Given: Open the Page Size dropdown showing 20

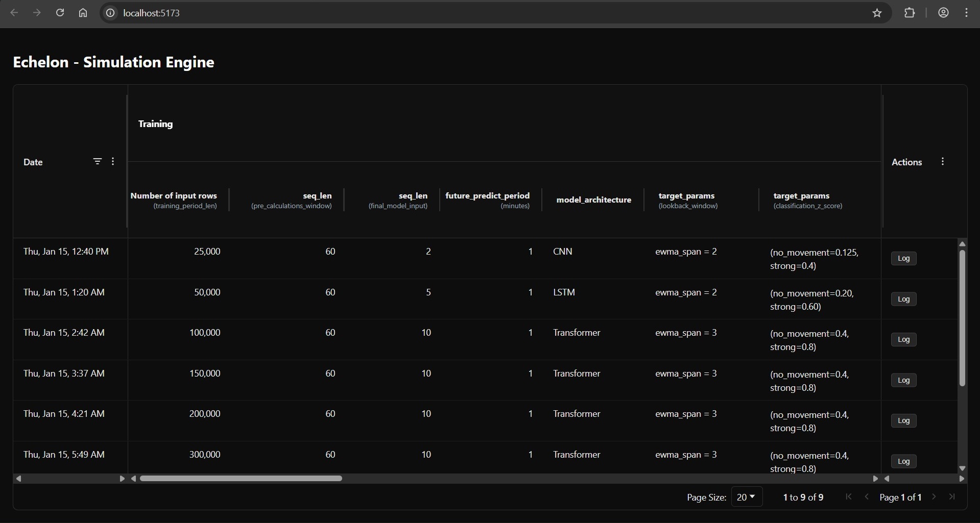Looking at the screenshot, I should coord(747,497).
